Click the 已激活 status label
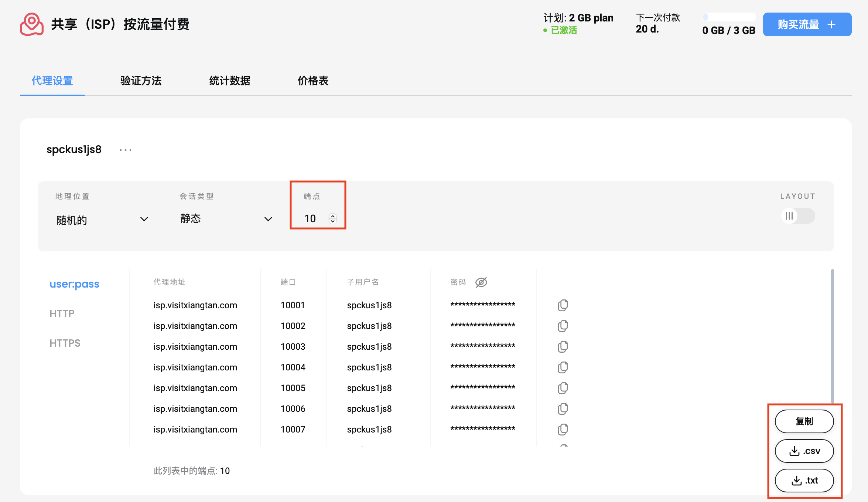Screen dimensions: 868x502 (564, 30)
